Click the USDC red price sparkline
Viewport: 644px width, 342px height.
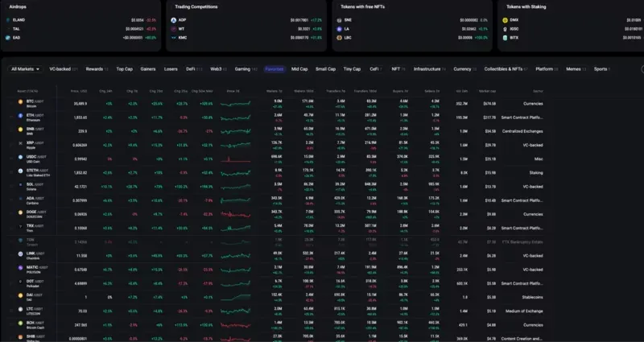point(235,159)
